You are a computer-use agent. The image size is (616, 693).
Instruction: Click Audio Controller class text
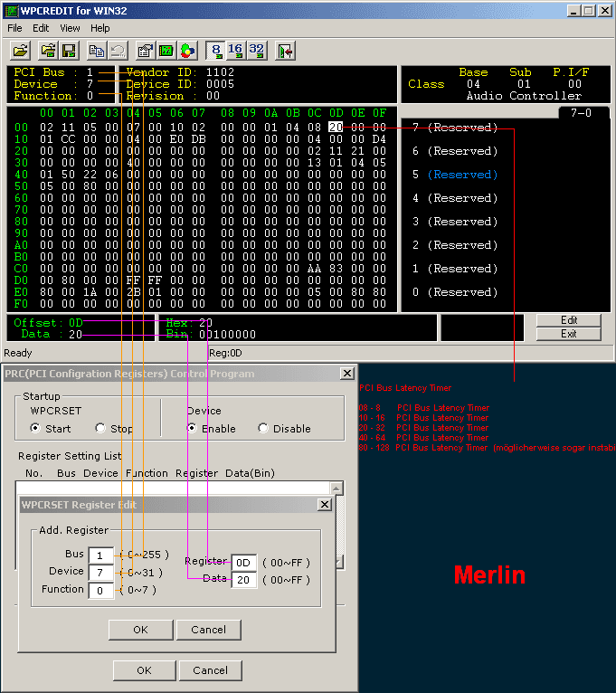tap(524, 96)
